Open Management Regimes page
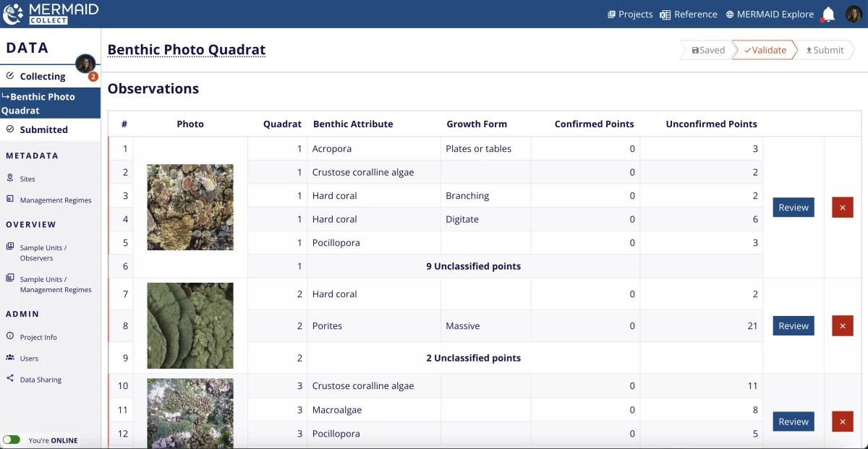The height and width of the screenshot is (449, 868). [x=56, y=200]
